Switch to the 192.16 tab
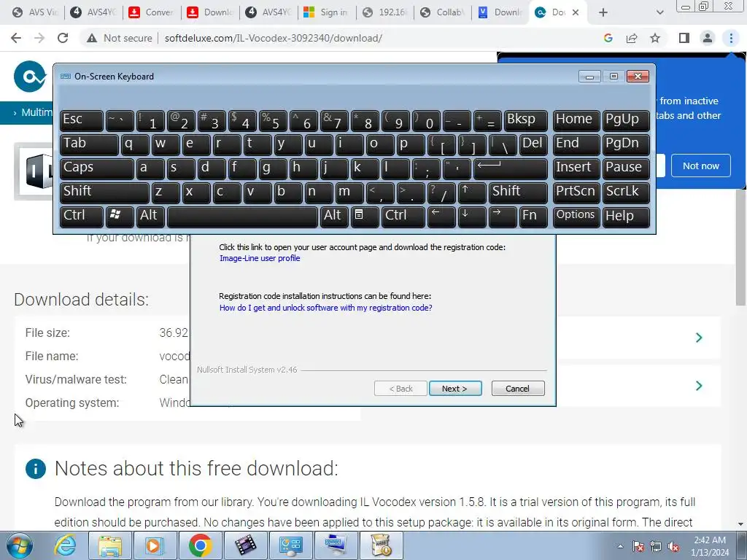 [x=385, y=12]
